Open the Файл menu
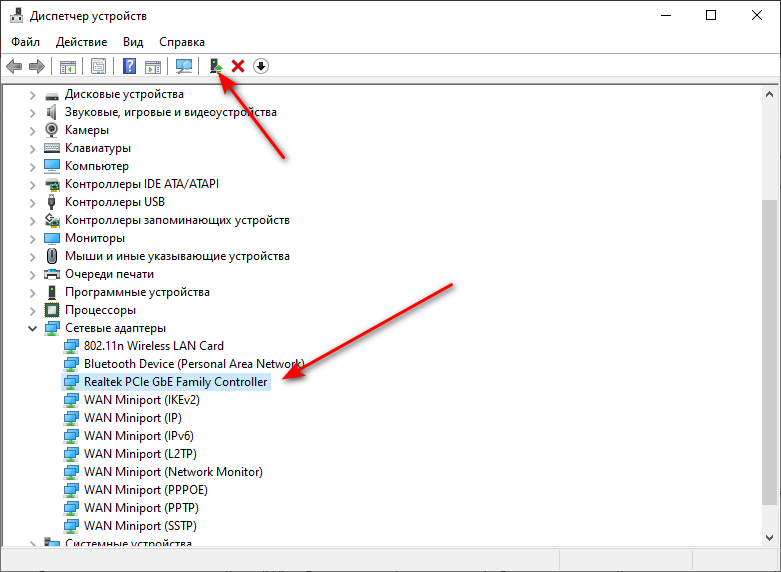The width and height of the screenshot is (781, 572). pyautogui.click(x=26, y=42)
